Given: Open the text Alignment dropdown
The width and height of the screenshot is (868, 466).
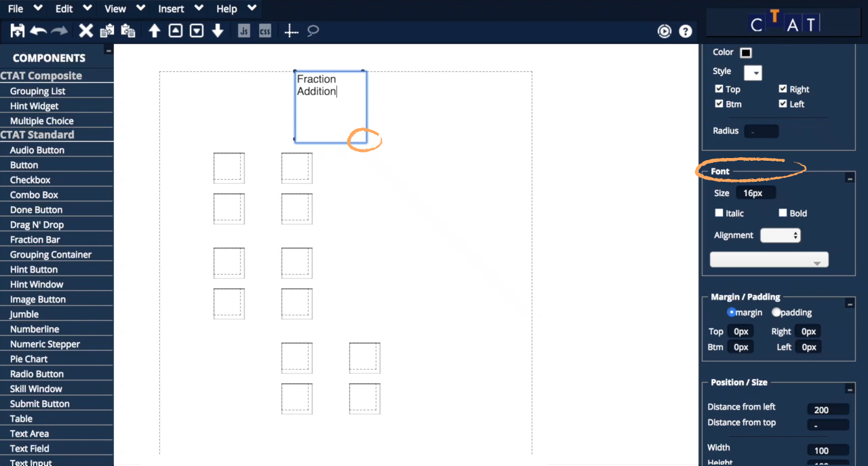Looking at the screenshot, I should coord(780,234).
